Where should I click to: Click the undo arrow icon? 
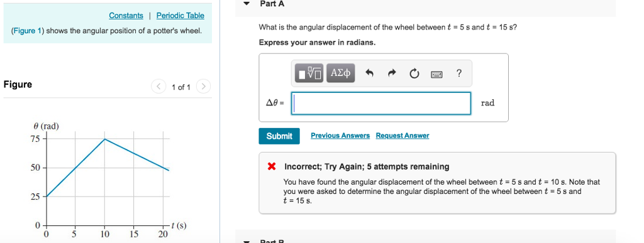pos(370,73)
